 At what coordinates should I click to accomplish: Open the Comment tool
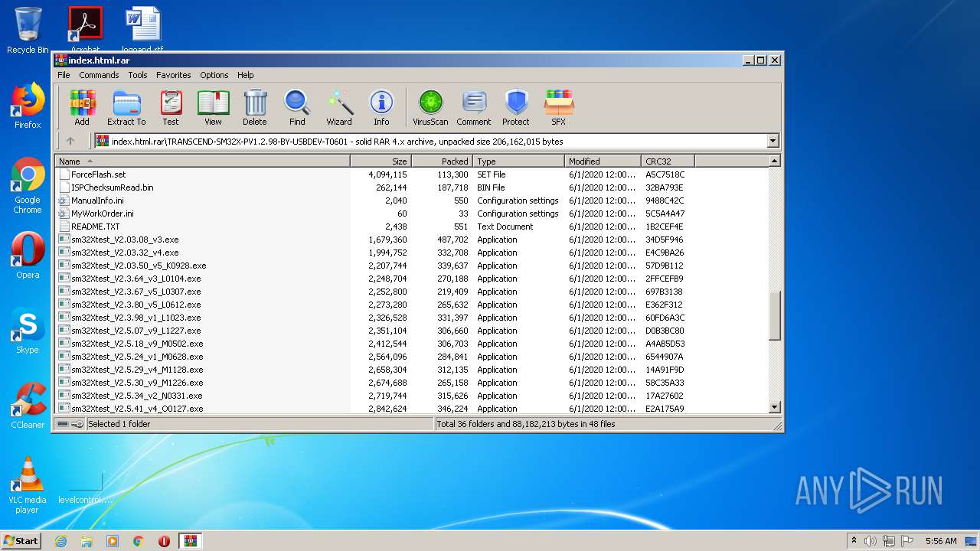point(474,107)
